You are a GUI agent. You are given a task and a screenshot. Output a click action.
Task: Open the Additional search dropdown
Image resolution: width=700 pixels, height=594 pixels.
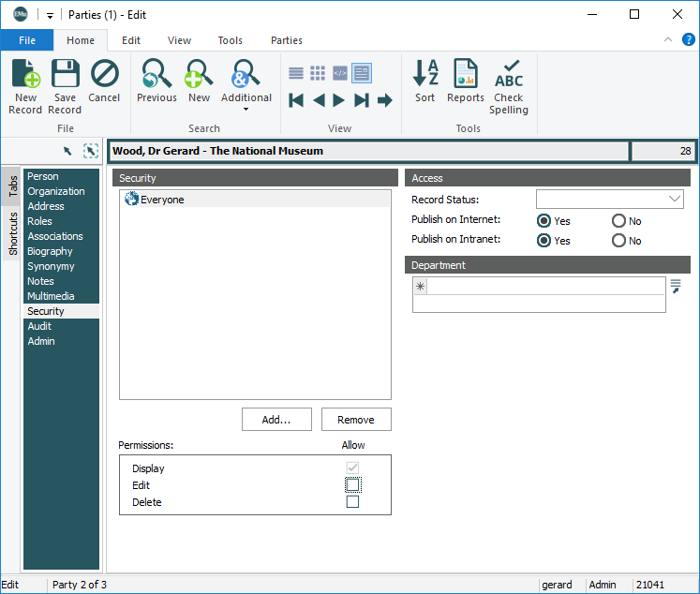[246, 109]
